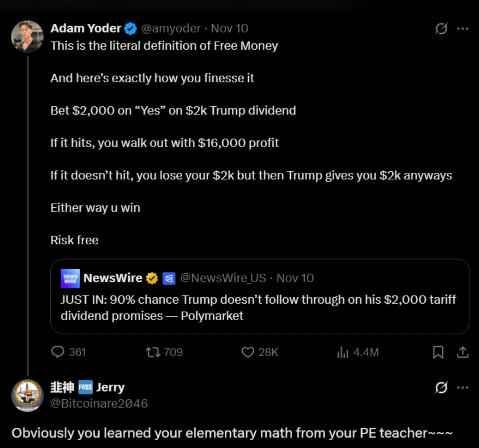
Task: Reply to Adam Yoder's post
Action: (x=58, y=352)
